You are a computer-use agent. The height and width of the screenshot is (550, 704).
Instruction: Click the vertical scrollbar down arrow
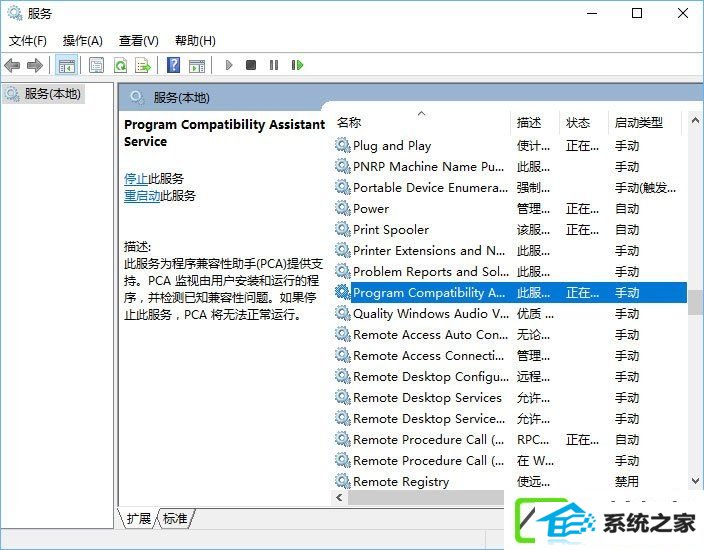(x=695, y=481)
